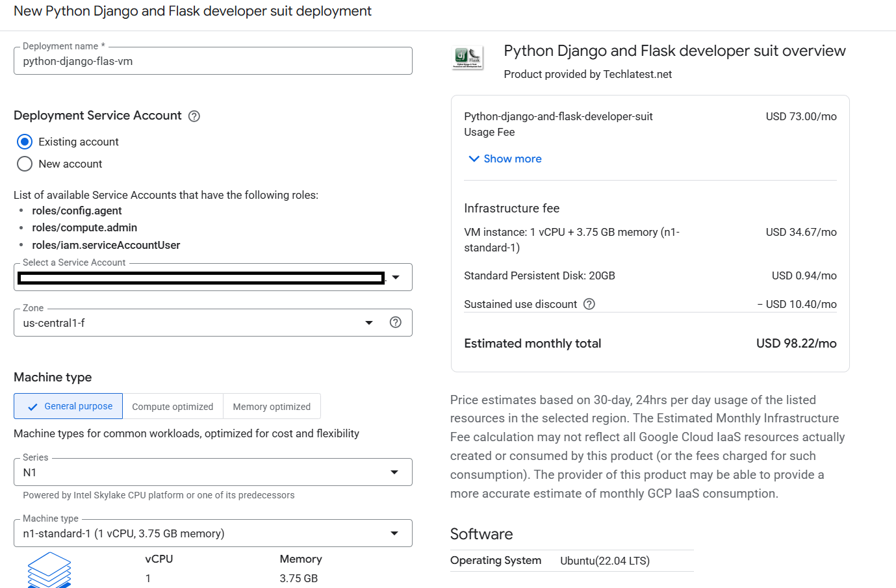Click help icon next to Deployment Service Account
Image resolution: width=896 pixels, height=588 pixels.
tap(194, 116)
